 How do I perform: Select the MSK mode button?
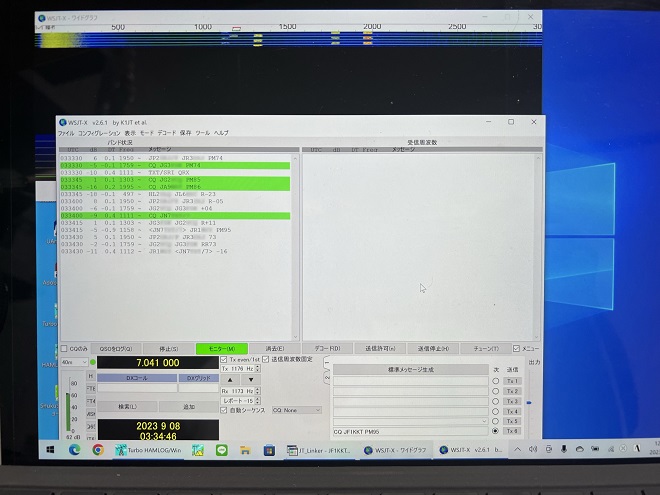click(x=91, y=414)
